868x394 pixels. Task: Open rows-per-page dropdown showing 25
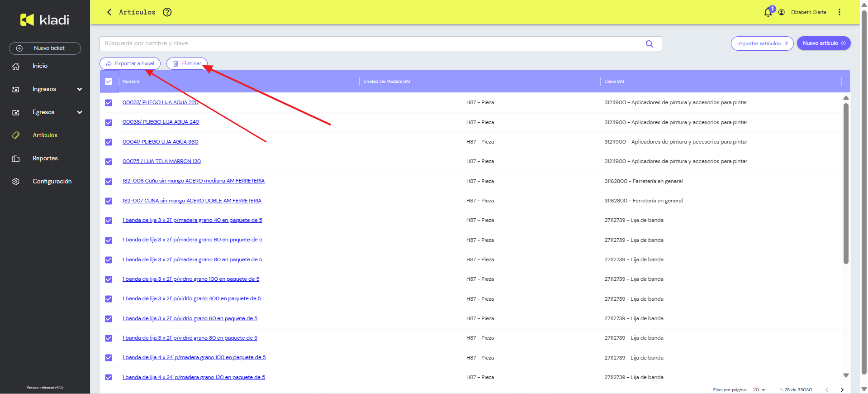click(x=759, y=389)
